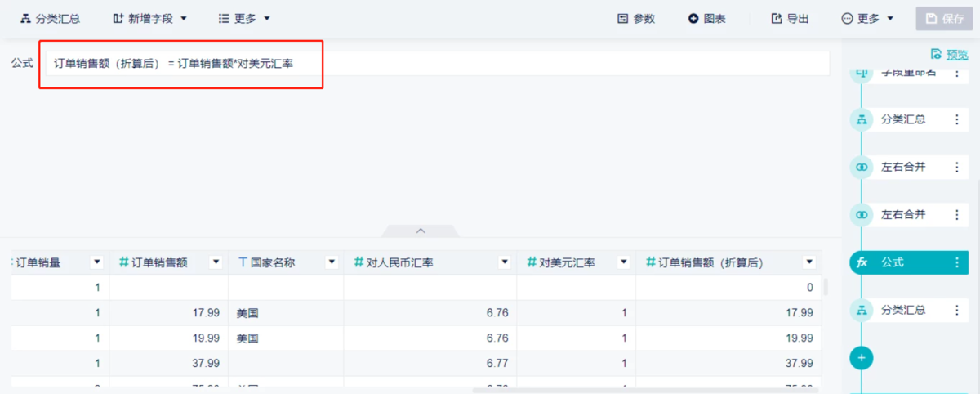
Task: Open options menu for first 左右合并 step
Action: tap(957, 167)
